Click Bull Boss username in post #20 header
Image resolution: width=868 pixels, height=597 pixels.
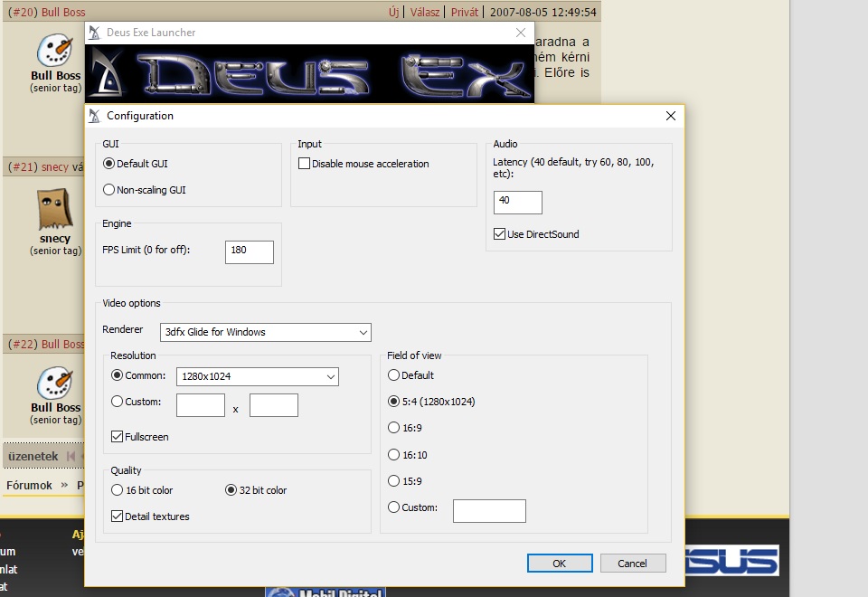63,12
